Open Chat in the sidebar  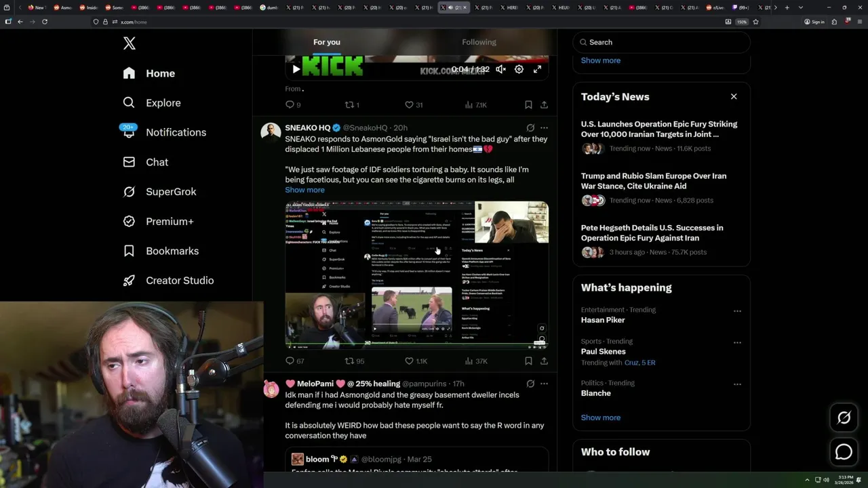pyautogui.click(x=145, y=162)
